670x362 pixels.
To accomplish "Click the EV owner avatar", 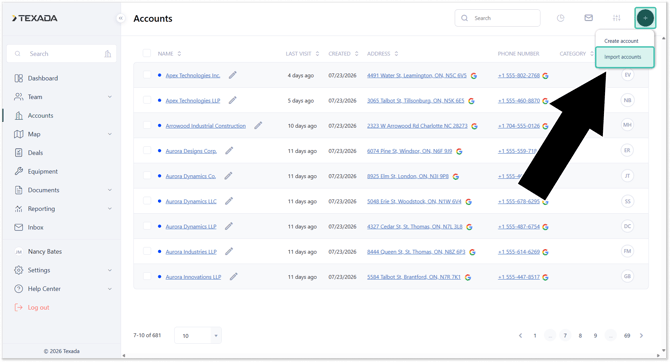I will [x=627, y=75].
